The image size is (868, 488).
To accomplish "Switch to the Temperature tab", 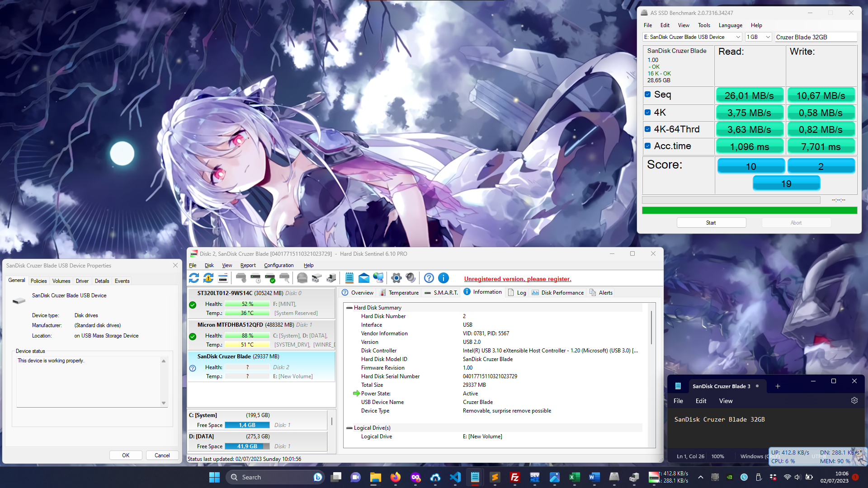I will (x=399, y=293).
